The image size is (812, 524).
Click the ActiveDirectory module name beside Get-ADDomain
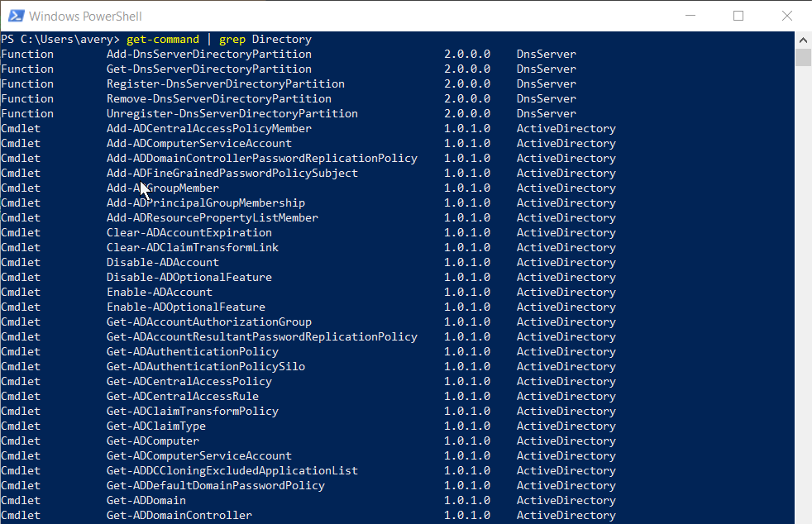[x=566, y=500]
